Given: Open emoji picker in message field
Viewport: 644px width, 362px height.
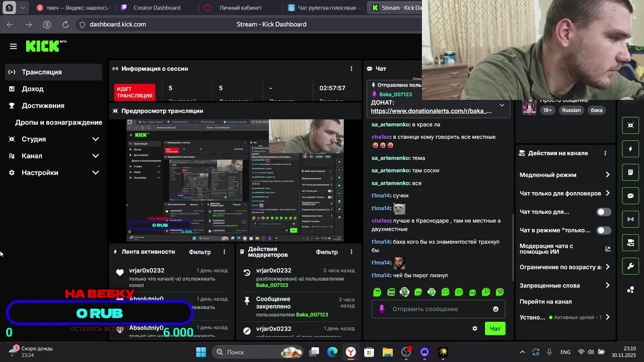Looking at the screenshot, I should [x=496, y=309].
